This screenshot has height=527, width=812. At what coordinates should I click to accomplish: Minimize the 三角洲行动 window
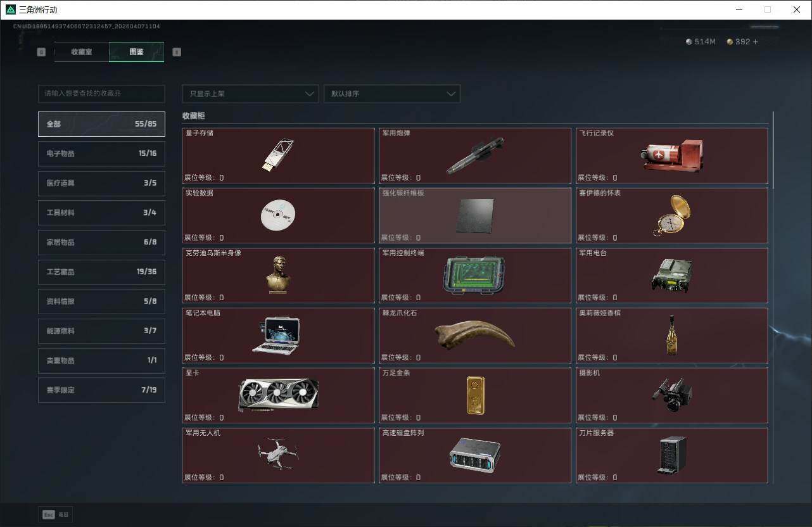click(x=739, y=10)
